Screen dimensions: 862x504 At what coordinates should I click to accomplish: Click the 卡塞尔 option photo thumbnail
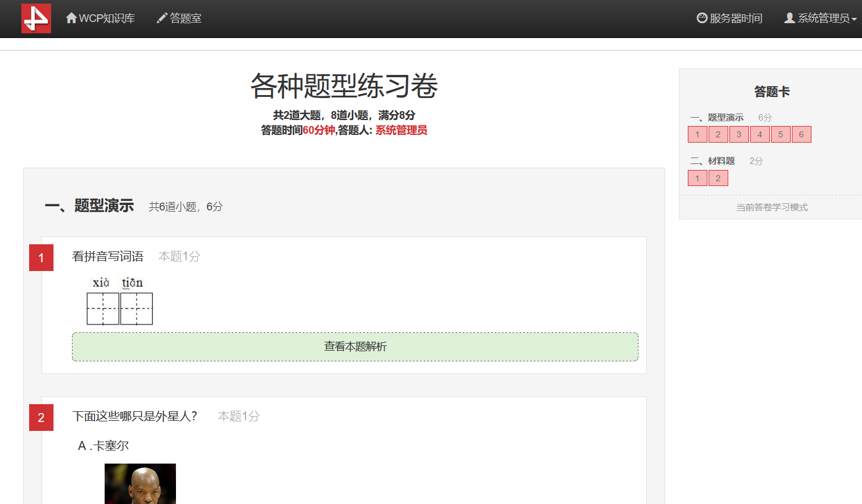140,484
